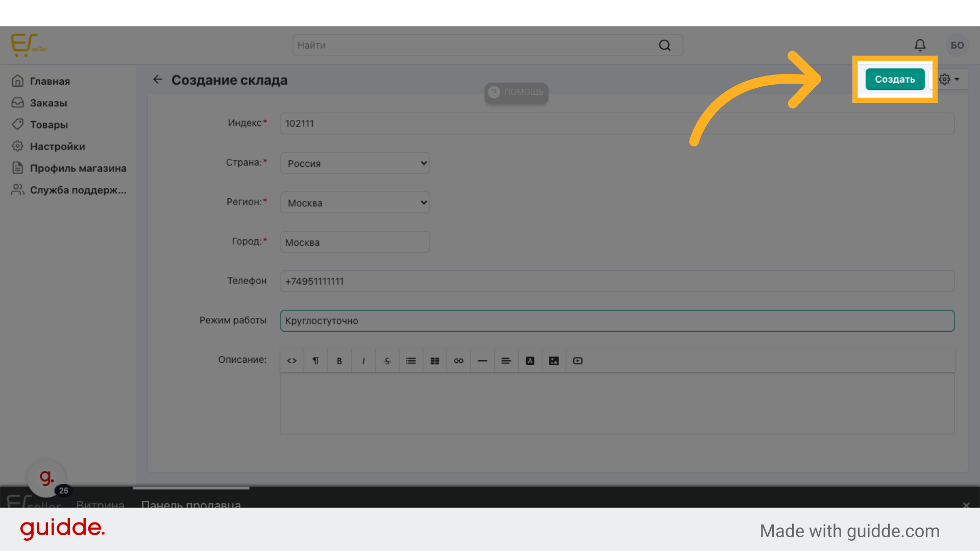Go to Заказы in sidebar

click(x=48, y=103)
